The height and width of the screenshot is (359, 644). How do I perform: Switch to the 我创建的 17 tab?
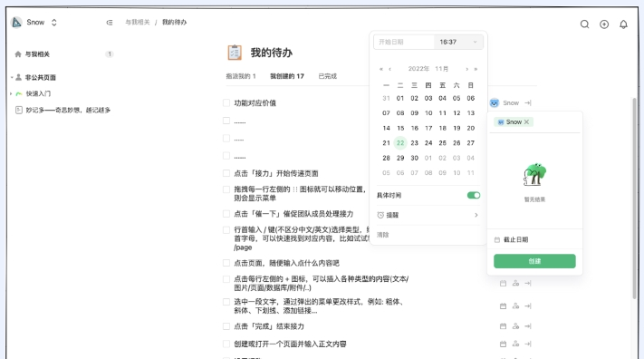point(287,76)
